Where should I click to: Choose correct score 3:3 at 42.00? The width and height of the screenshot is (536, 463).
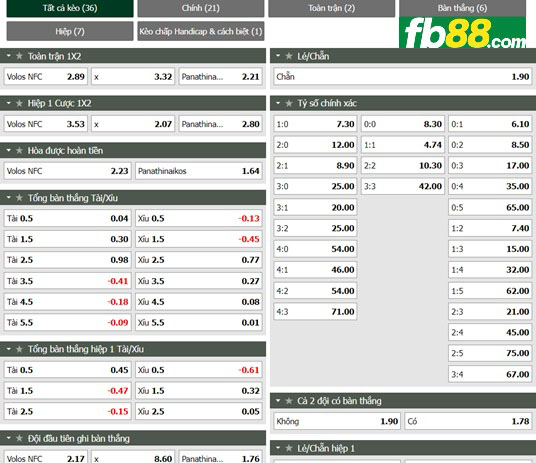(403, 186)
